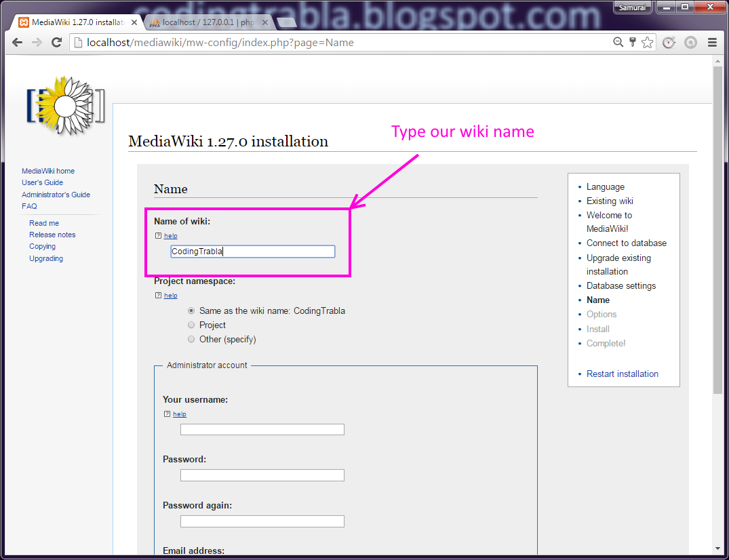Click 'Upgrade existing installation' step text

click(619, 264)
